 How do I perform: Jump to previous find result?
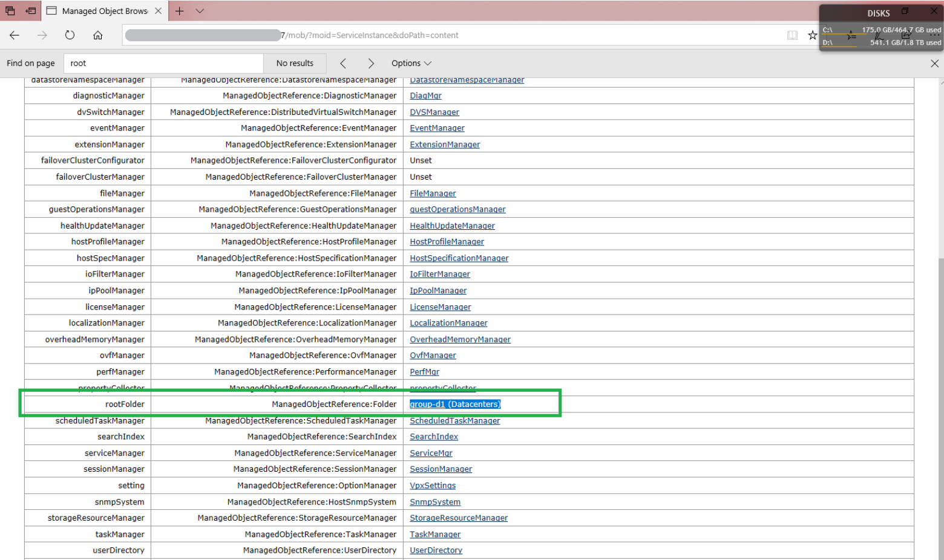point(343,63)
